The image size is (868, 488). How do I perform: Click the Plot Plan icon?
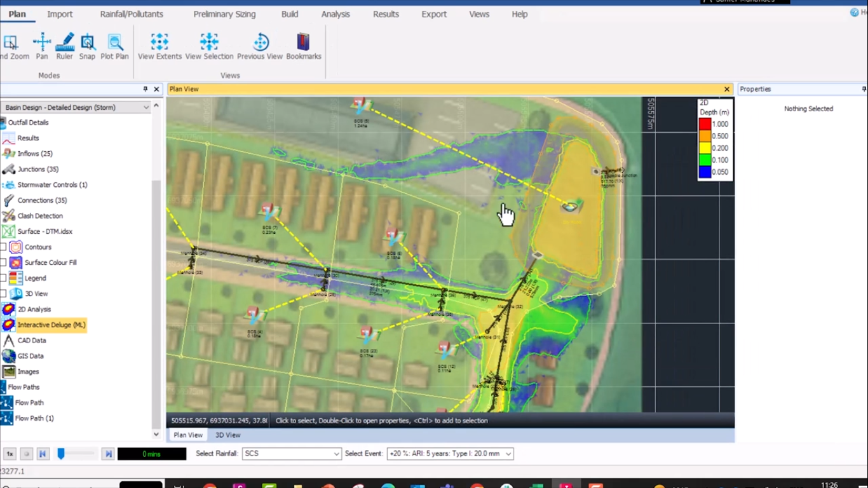point(114,46)
